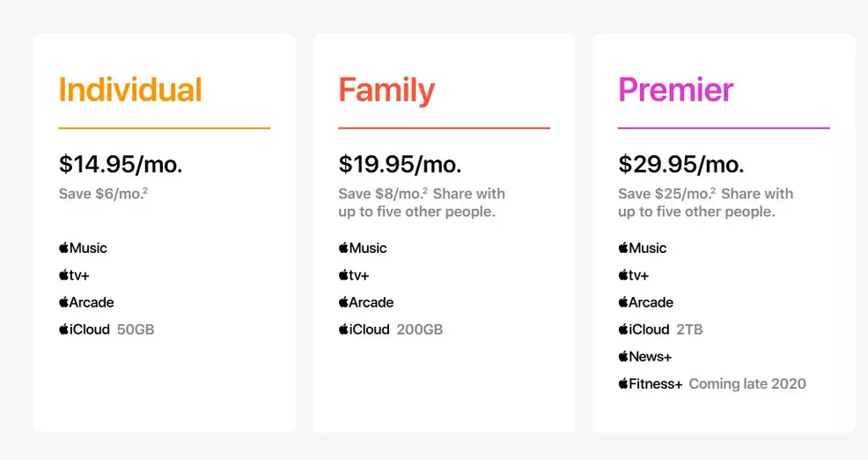Click the iCloud 200GB item in Family plan
The height and width of the screenshot is (460, 868).
[x=390, y=330]
